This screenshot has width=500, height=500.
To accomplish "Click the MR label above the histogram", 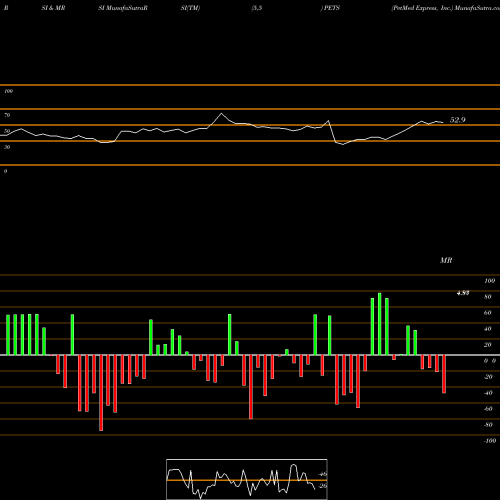I will (x=446, y=260).
